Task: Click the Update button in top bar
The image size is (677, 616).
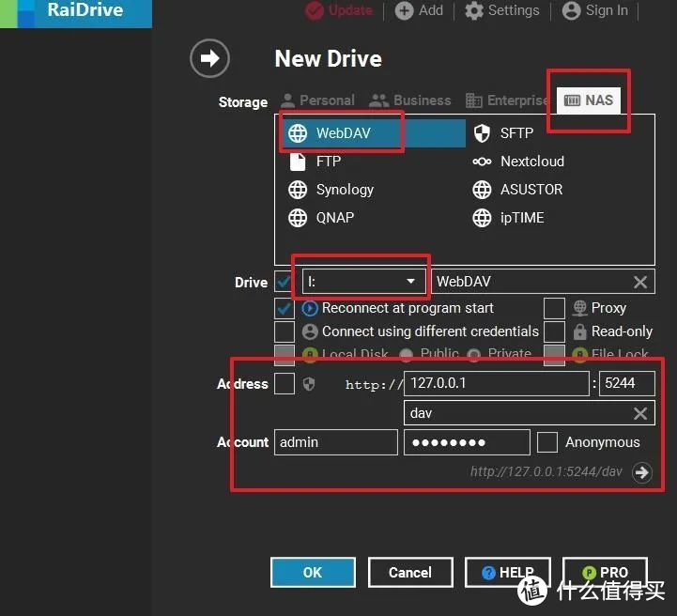Action: click(x=339, y=10)
